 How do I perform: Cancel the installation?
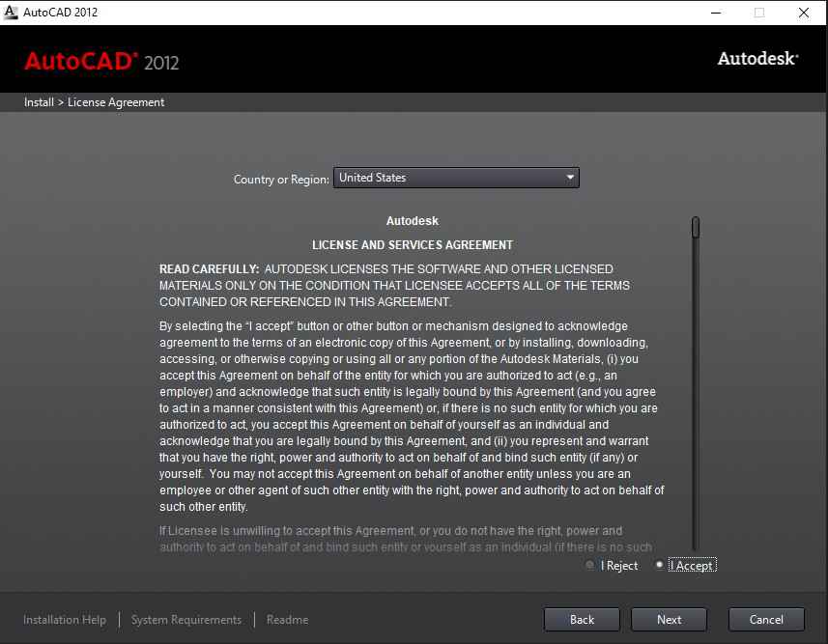pos(766,620)
